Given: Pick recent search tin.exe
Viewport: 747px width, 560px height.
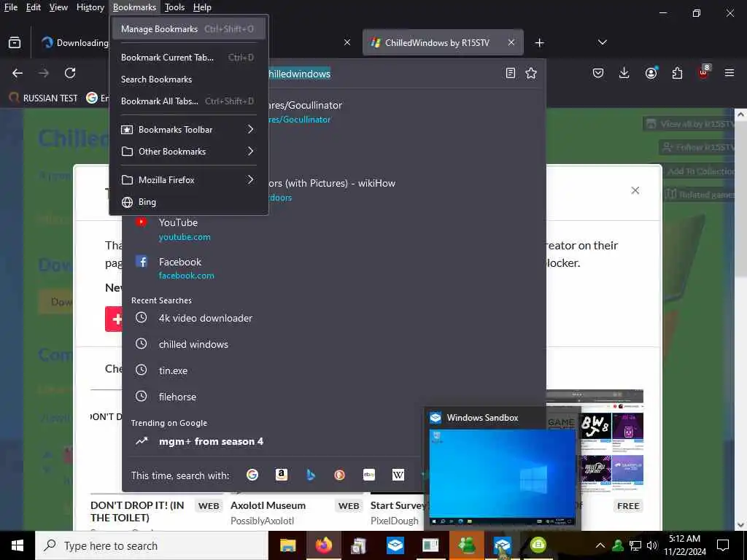Looking at the screenshot, I should coord(333,370).
